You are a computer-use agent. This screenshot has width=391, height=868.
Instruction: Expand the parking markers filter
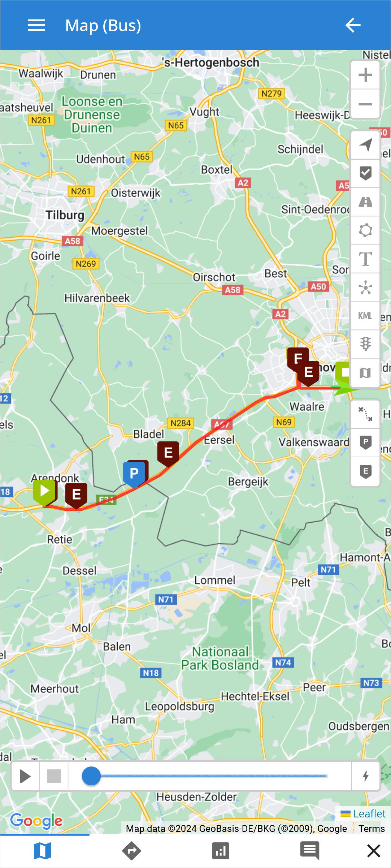click(365, 442)
